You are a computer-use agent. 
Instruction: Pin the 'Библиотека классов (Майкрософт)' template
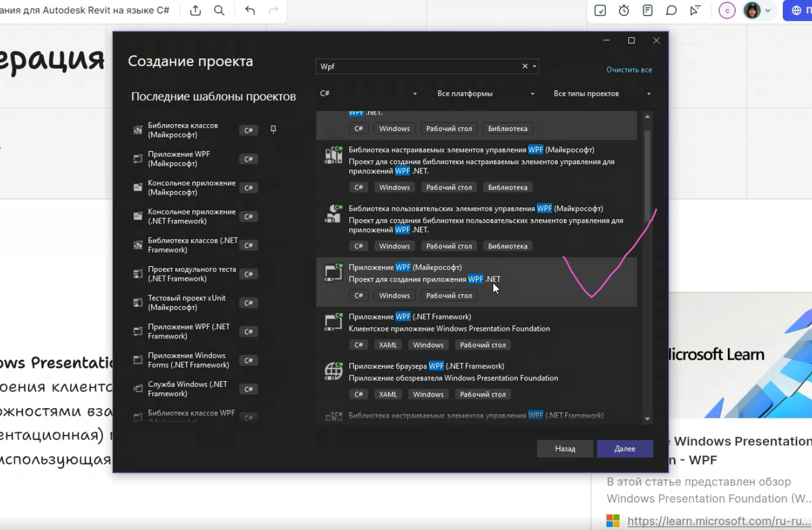(x=273, y=129)
